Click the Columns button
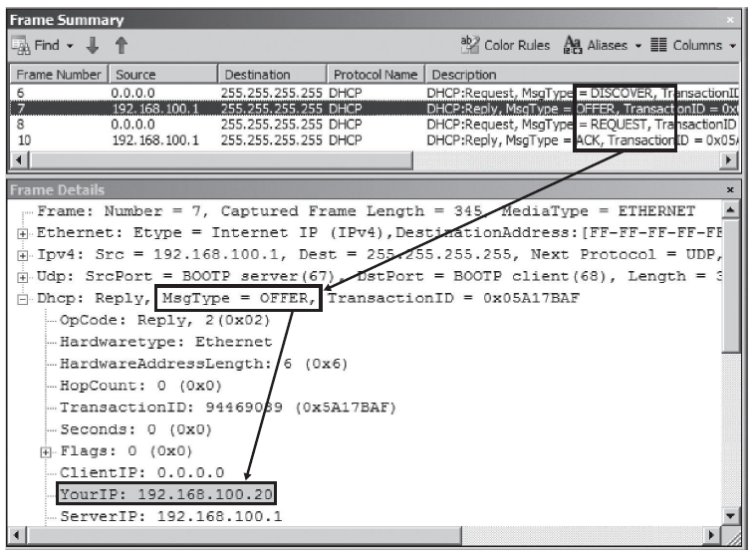This screenshot has width=756, height=556. click(686, 45)
